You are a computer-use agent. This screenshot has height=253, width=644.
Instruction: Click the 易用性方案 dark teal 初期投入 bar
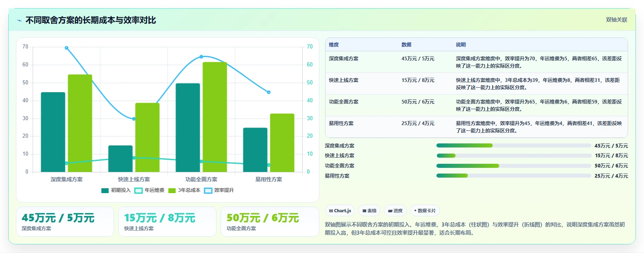tap(255, 150)
